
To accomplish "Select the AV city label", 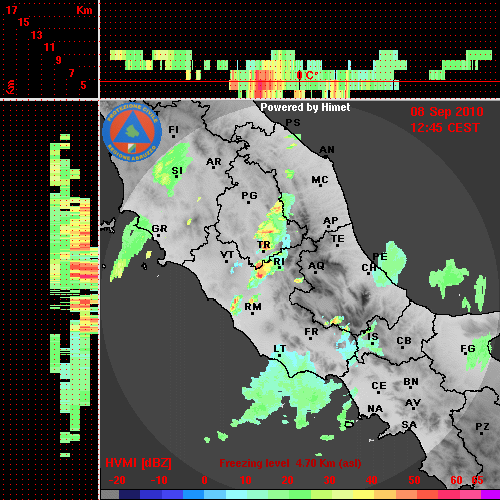I will [x=413, y=403].
